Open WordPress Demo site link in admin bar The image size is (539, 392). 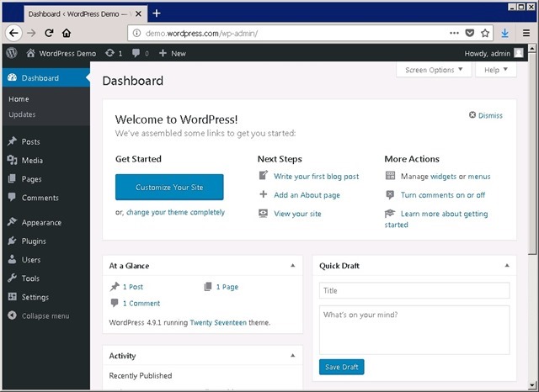click(61, 53)
